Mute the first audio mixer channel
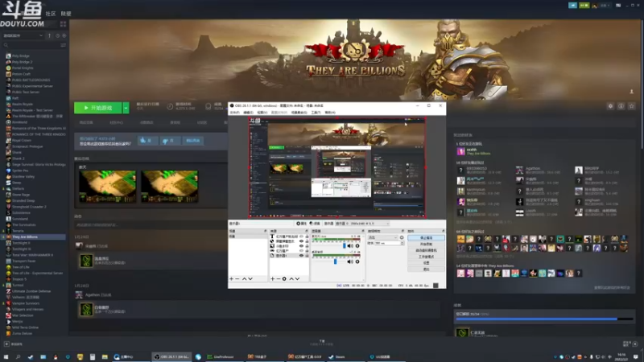This screenshot has width=644, height=362. (x=350, y=246)
